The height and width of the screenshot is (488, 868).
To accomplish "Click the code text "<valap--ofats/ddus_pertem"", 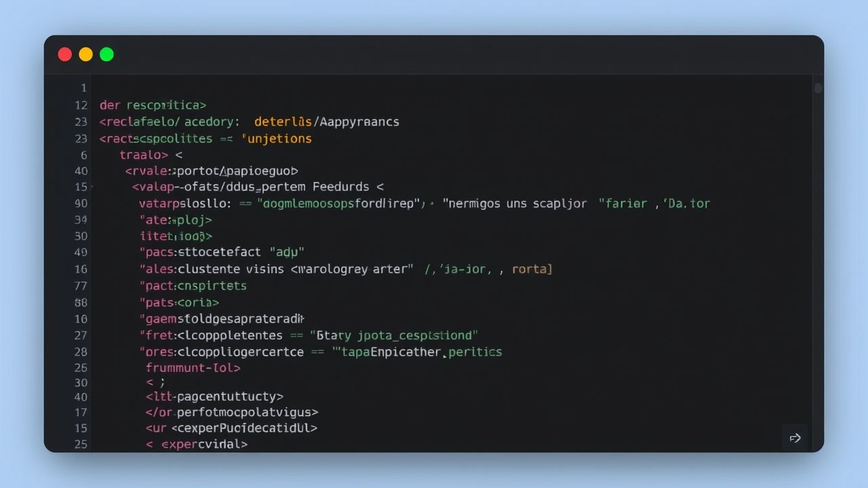I will tap(219, 186).
